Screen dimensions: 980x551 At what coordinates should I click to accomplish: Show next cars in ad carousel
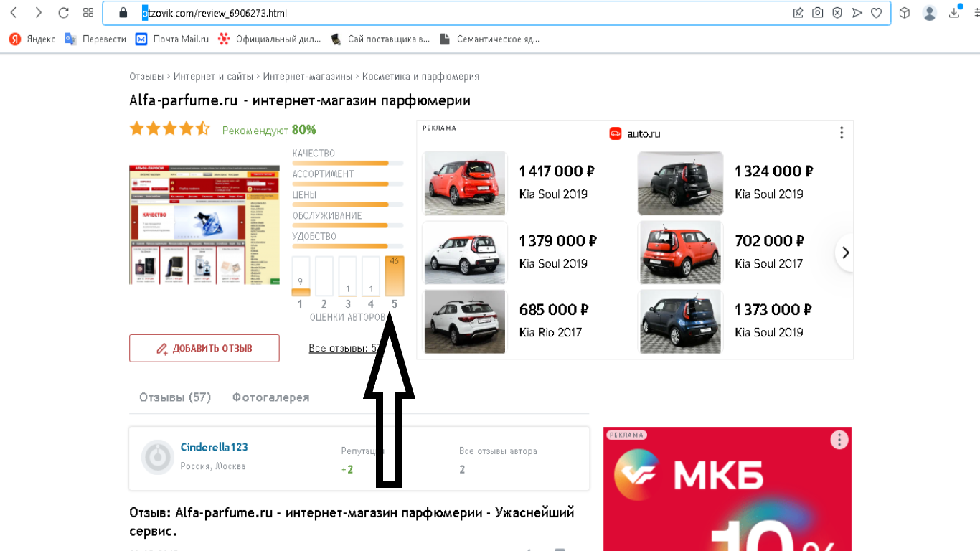[845, 253]
